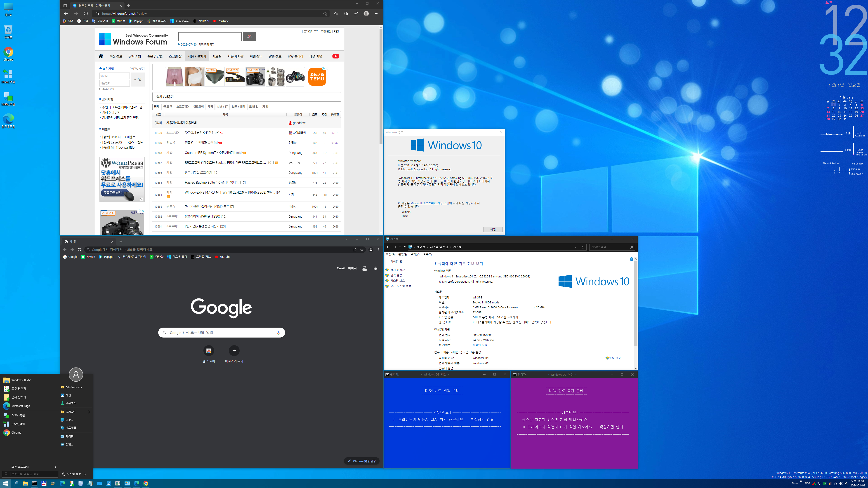Open the 온라인 지원 link

[479, 345]
